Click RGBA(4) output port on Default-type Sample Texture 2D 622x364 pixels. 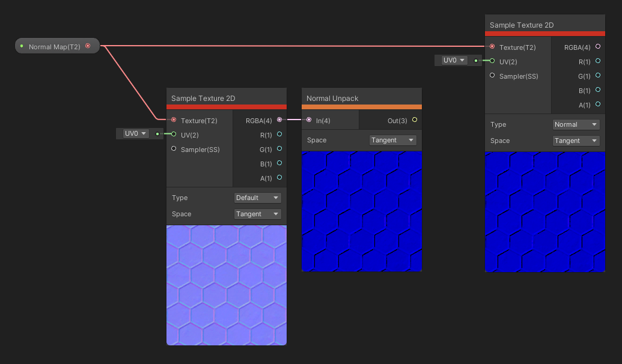pos(279,120)
